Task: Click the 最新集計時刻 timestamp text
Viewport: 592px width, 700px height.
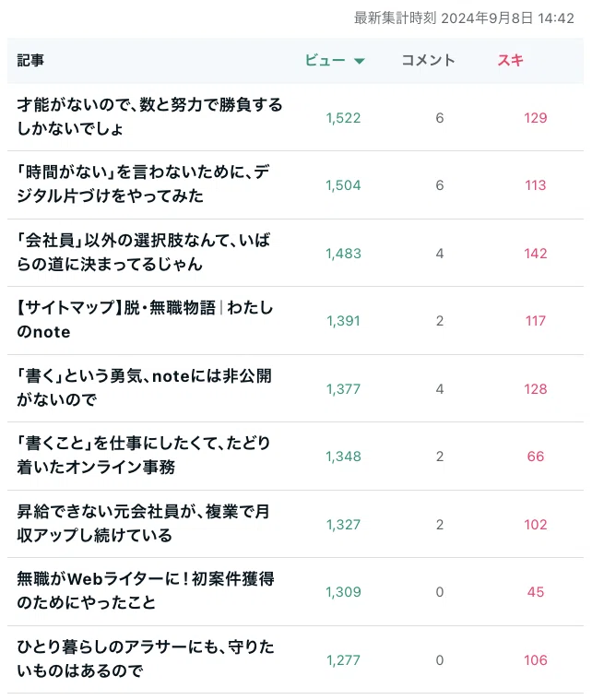Action: 464,18
